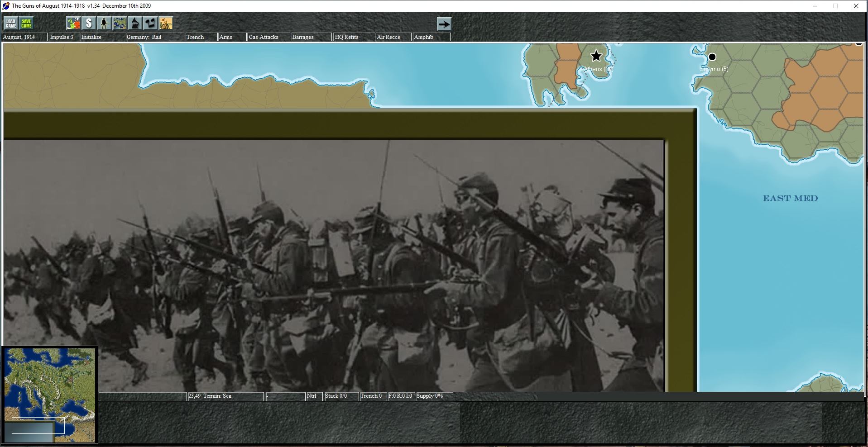Click the soldier silhouette icon
Screen dimensions: 868x447
click(x=104, y=23)
